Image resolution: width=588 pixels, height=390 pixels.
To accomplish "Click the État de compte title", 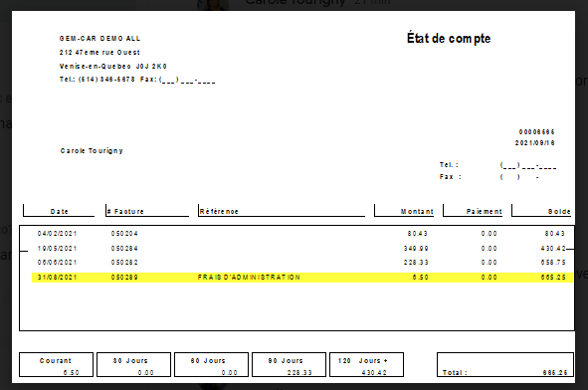I will tap(449, 38).
